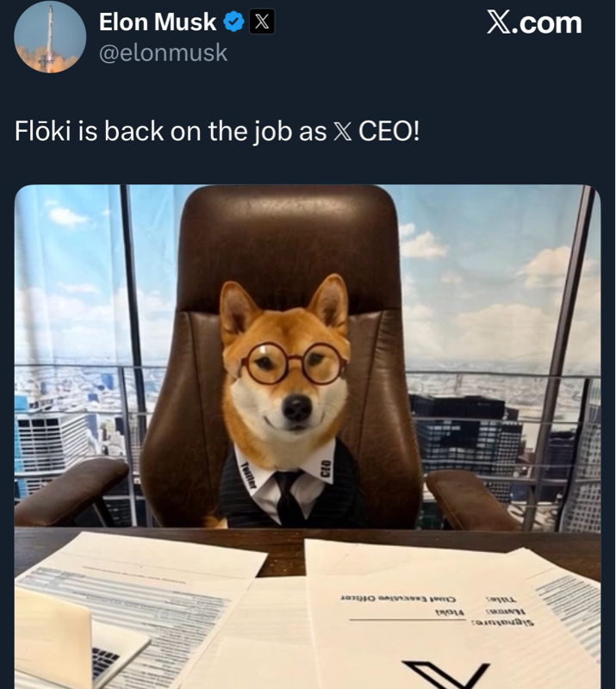Open the Elon Musk display name

pyautogui.click(x=158, y=22)
